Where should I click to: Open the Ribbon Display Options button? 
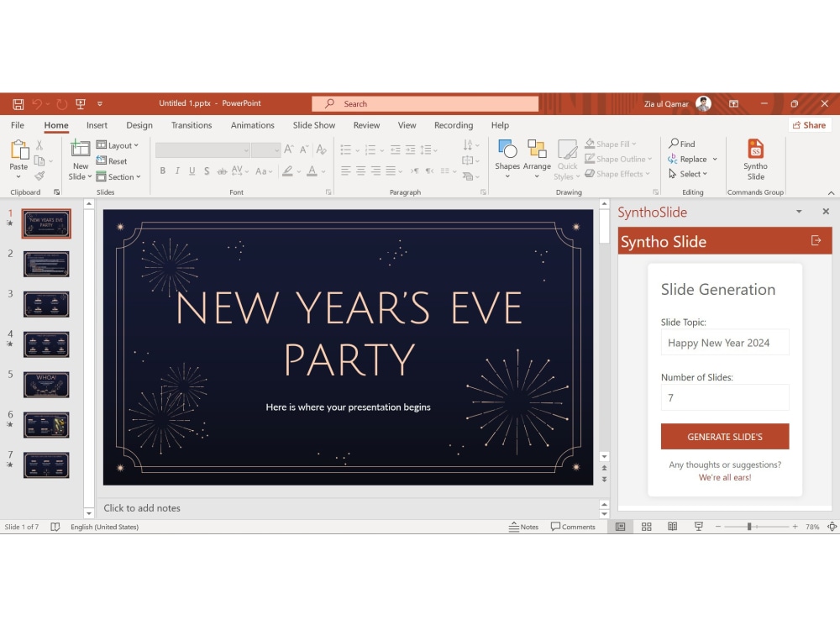click(x=734, y=104)
